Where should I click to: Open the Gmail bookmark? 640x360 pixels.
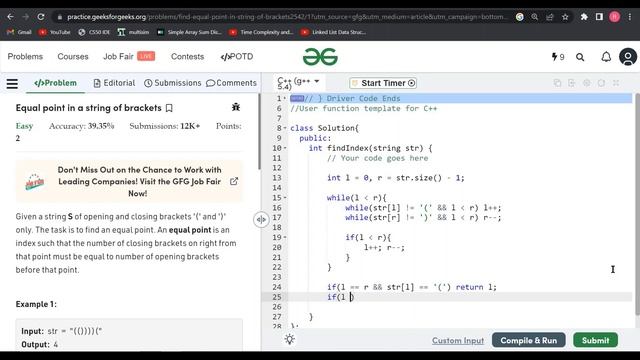coord(19,32)
